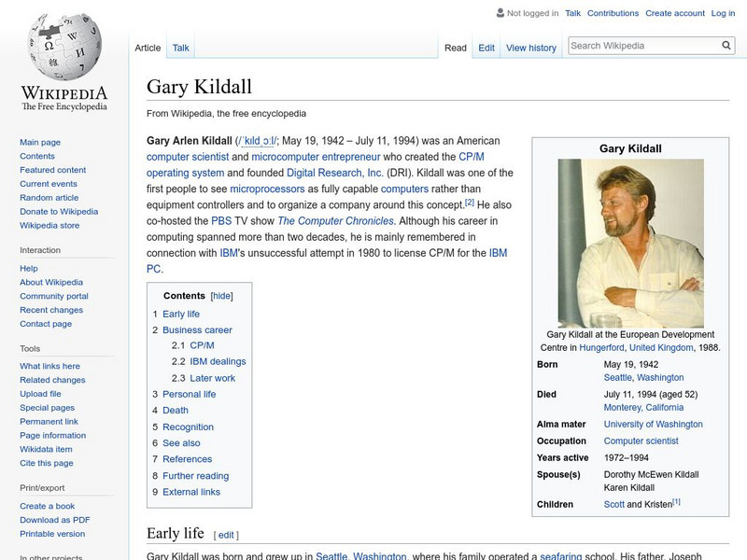
Task: Open Contact page link
Action: (x=46, y=323)
